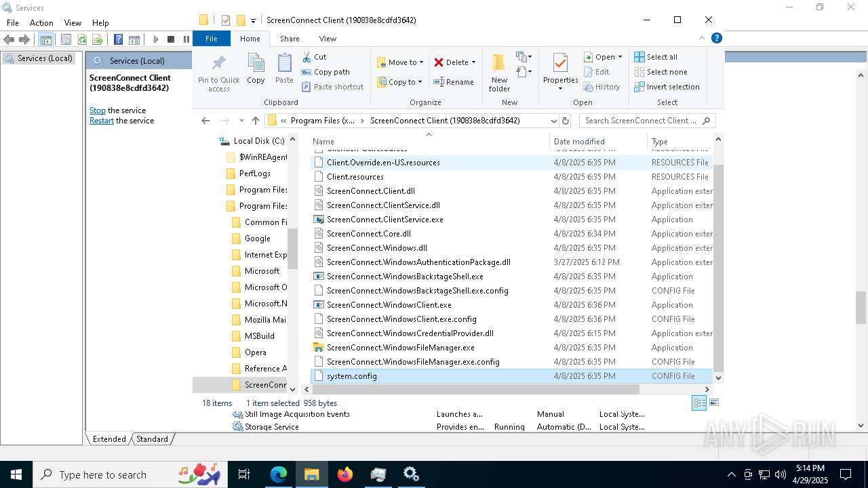The height and width of the screenshot is (488, 868).
Task: Open Properties in the ribbon
Action: (x=560, y=73)
